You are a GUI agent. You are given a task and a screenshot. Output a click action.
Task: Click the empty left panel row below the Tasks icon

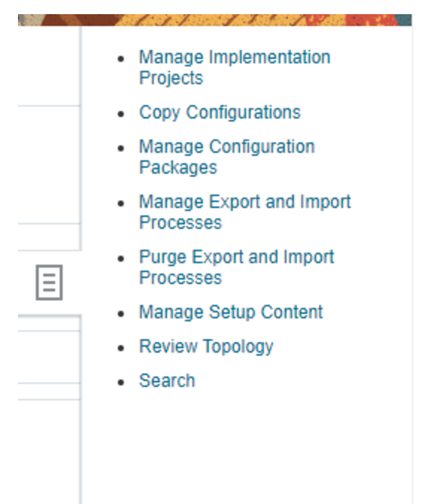49,357
